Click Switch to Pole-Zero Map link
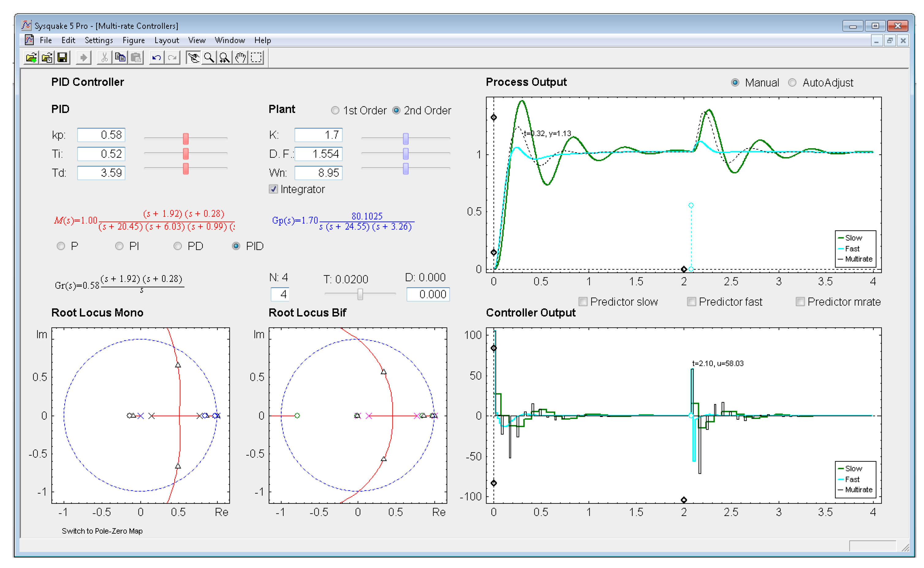 click(102, 531)
